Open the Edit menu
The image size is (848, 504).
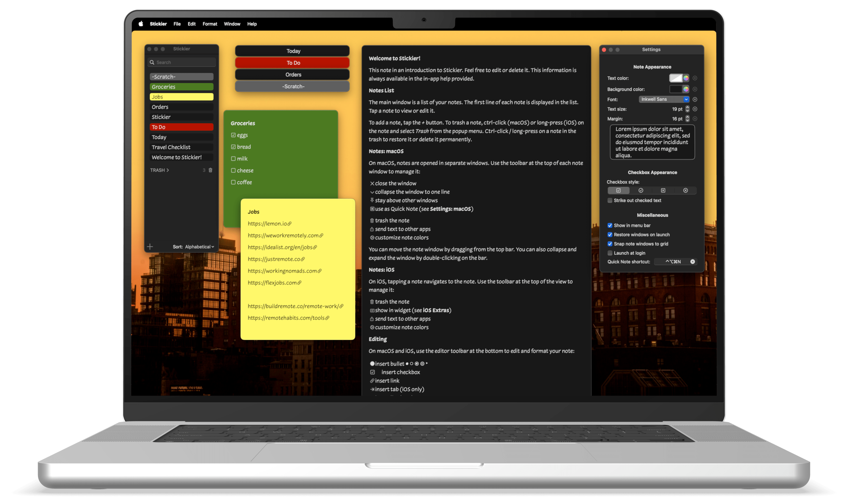[x=191, y=24]
